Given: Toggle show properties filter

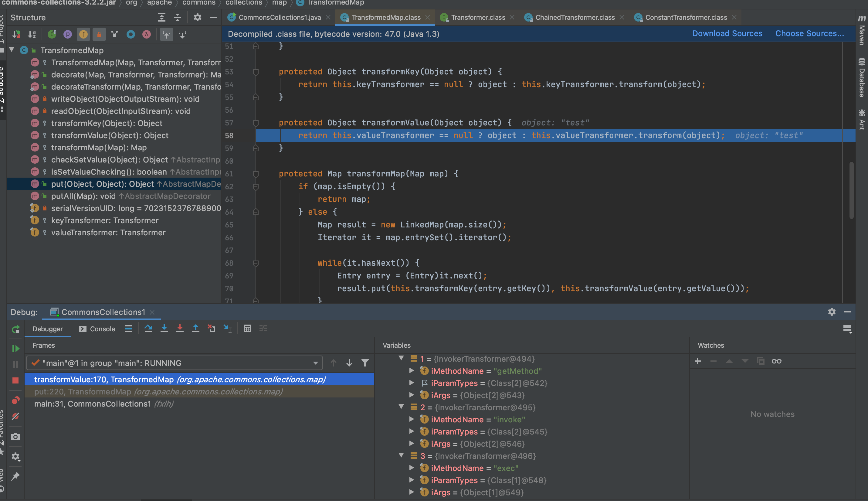Looking at the screenshot, I should pos(68,34).
